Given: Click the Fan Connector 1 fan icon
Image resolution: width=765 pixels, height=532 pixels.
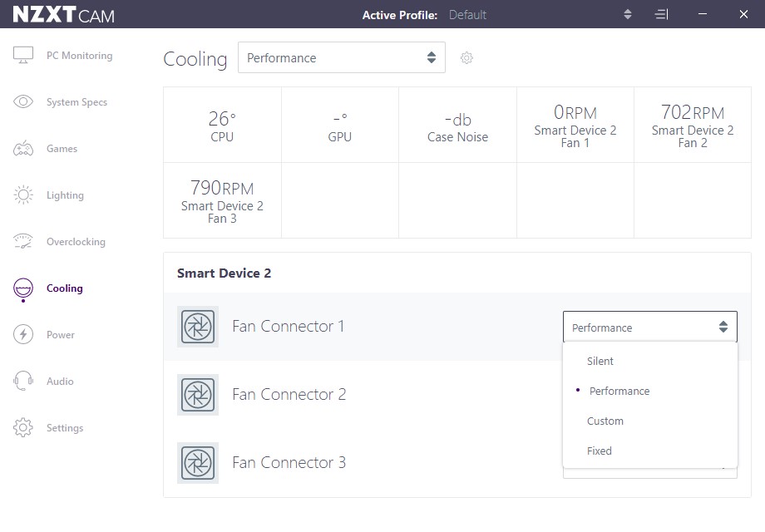Looking at the screenshot, I should [x=198, y=326].
